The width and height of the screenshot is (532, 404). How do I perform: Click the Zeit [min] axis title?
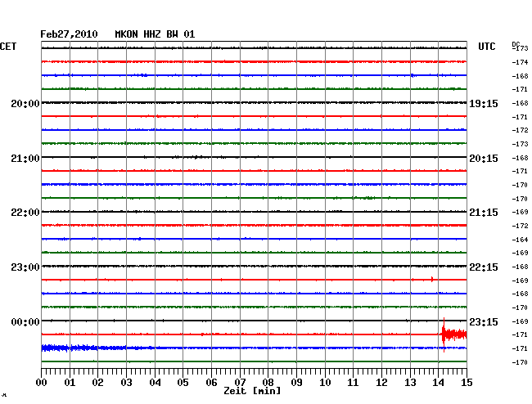pos(252,391)
